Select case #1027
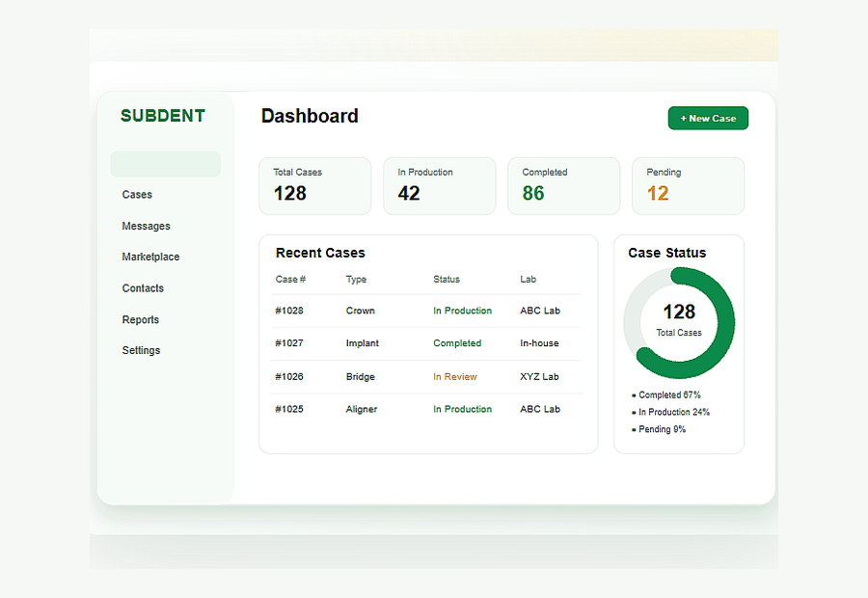This screenshot has width=868, height=598. pyautogui.click(x=289, y=343)
